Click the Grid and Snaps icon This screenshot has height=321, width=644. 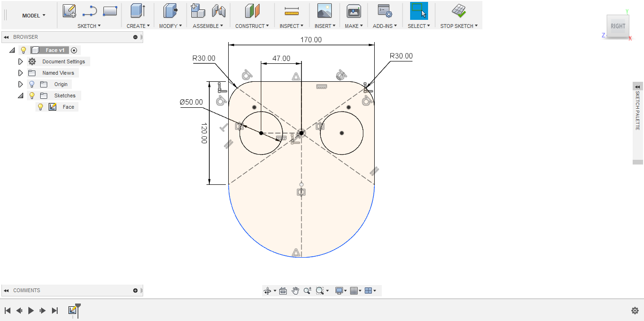pyautogui.click(x=354, y=291)
